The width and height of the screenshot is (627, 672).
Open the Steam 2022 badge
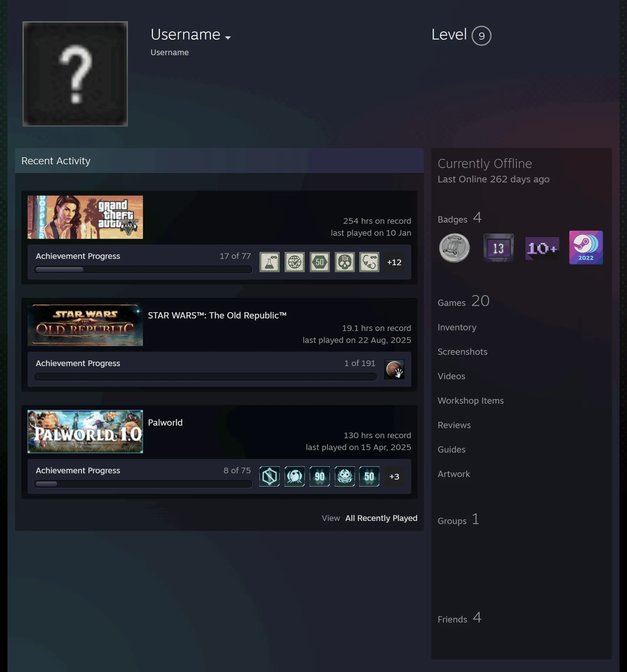pos(586,247)
